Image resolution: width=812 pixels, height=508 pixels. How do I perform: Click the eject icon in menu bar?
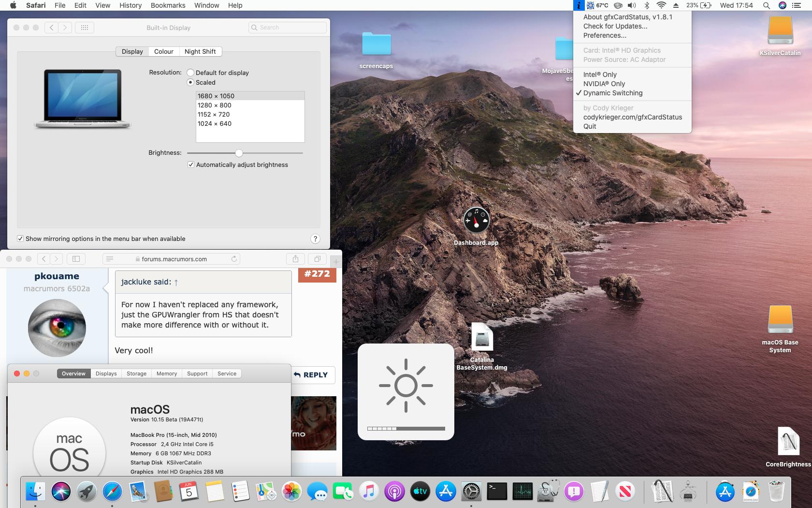click(676, 5)
